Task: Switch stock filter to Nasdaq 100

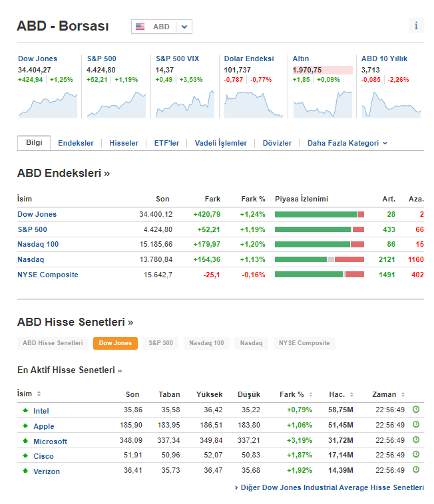Action: tap(206, 343)
